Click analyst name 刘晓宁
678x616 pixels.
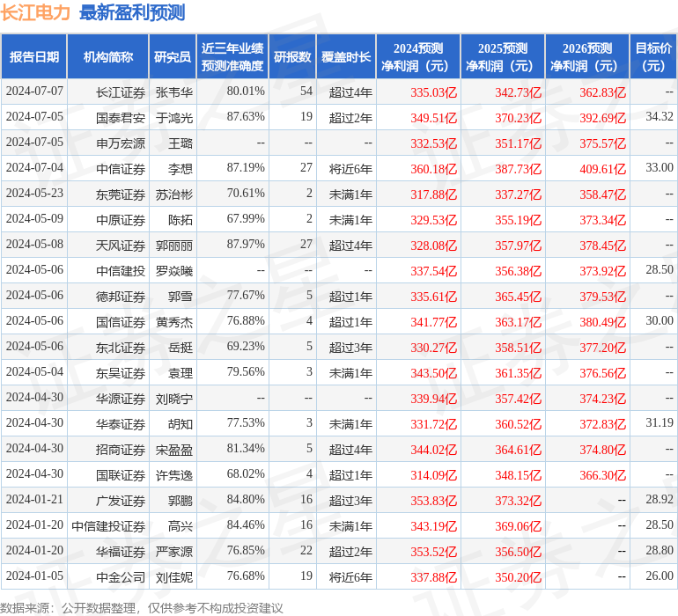click(x=174, y=398)
